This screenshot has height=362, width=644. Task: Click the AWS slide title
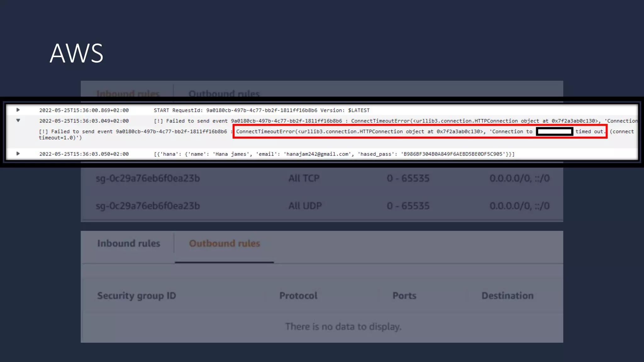pos(76,53)
